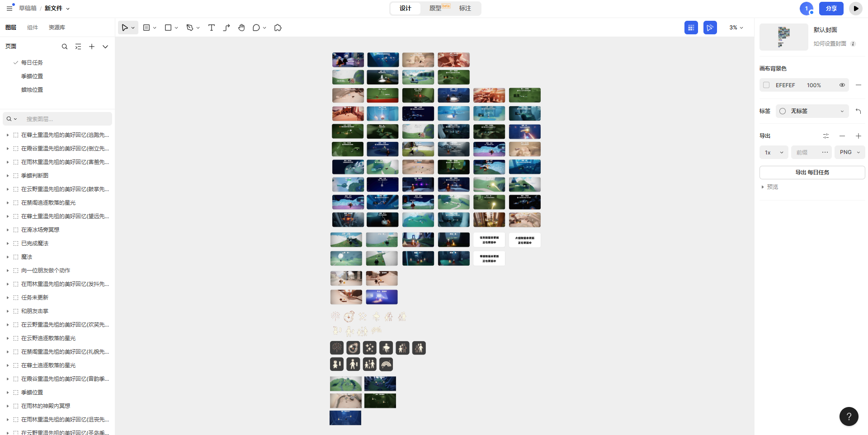Open Frame tool dropdown arrow
868x435 pixels.
click(155, 28)
